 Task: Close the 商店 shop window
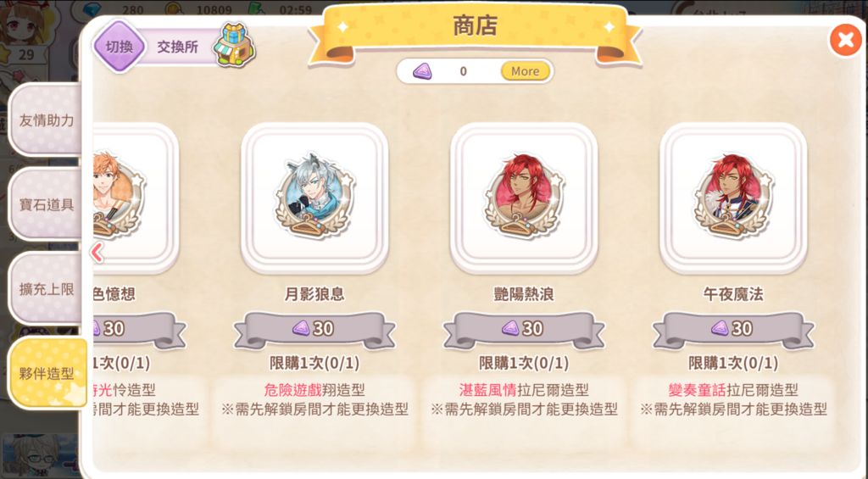click(845, 39)
